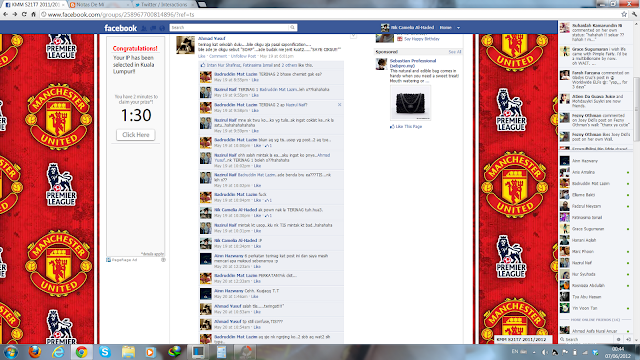Open Facebook friend requests icon
This screenshot has height=360, width=640.
(x=144, y=28)
